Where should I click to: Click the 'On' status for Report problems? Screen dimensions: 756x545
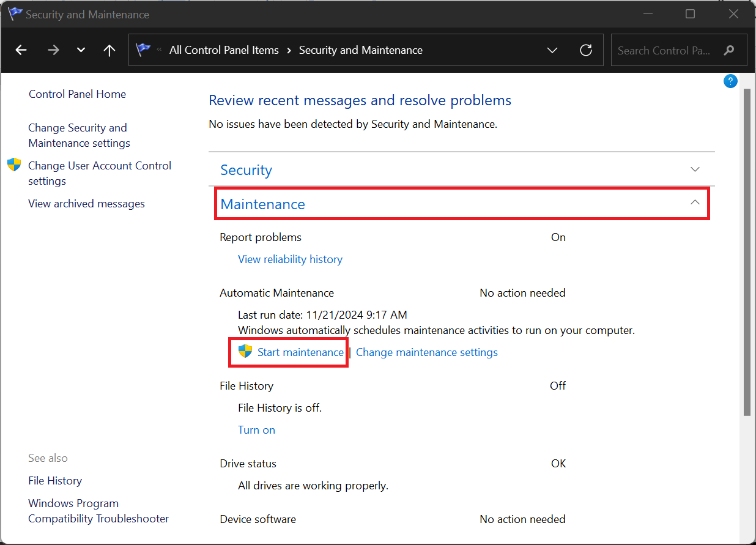tap(558, 237)
